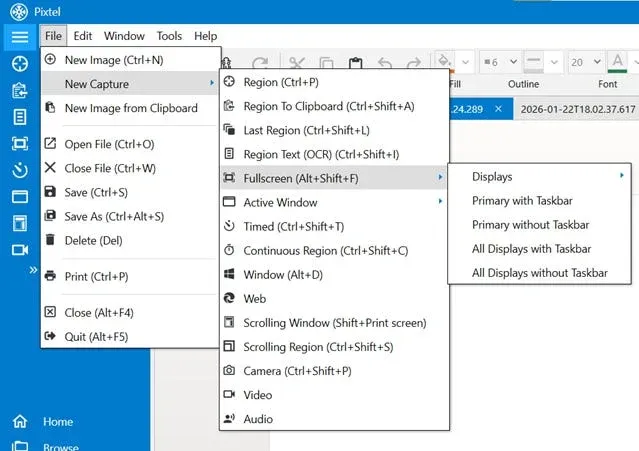Choose Region Text (OCR)
Screen dimensions: 639x451
[334, 154]
